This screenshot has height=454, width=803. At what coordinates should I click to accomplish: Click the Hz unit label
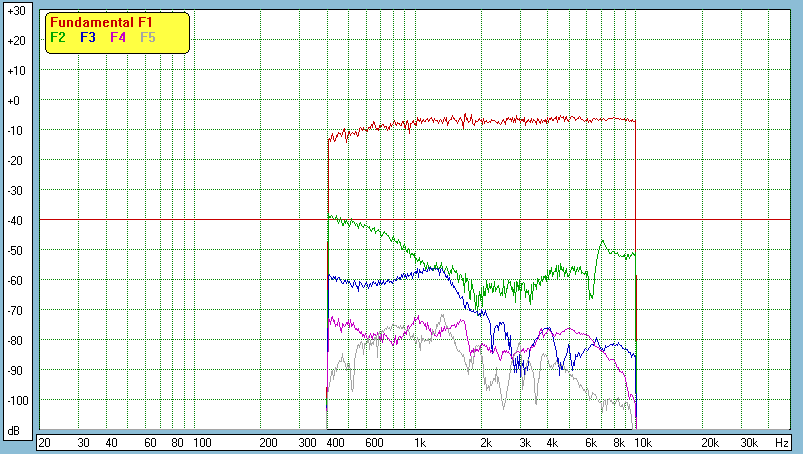pyautogui.click(x=781, y=442)
